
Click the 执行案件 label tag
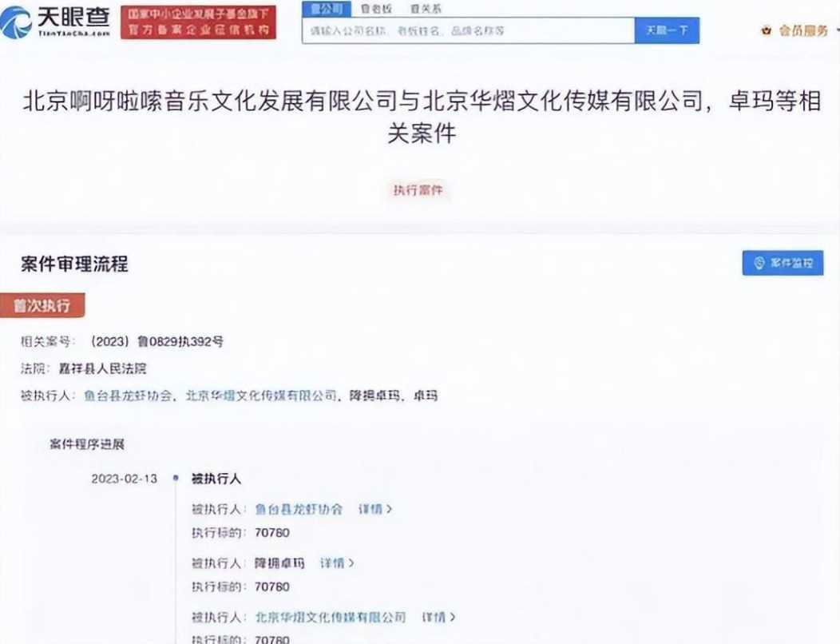(418, 190)
